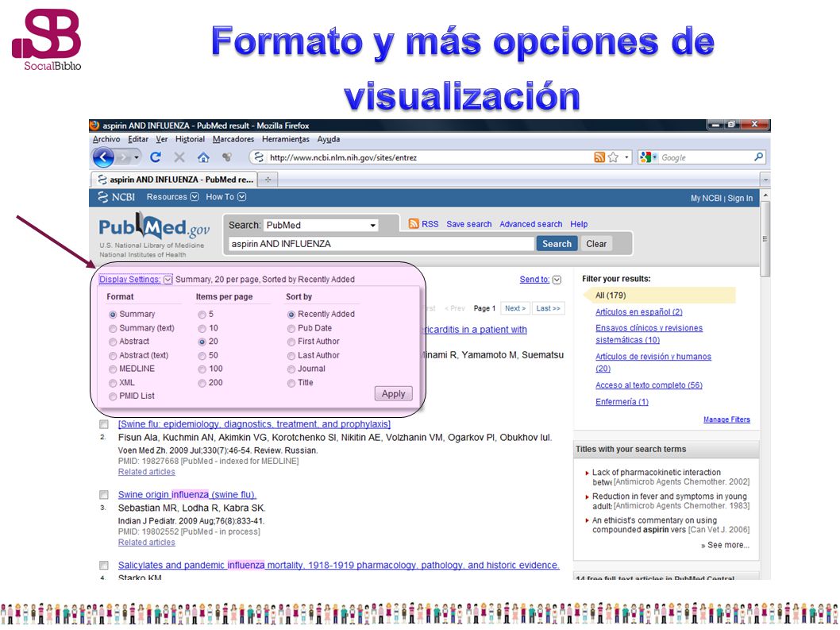Open navigation history dropdown arrow
The image size is (840, 630).
137,157
